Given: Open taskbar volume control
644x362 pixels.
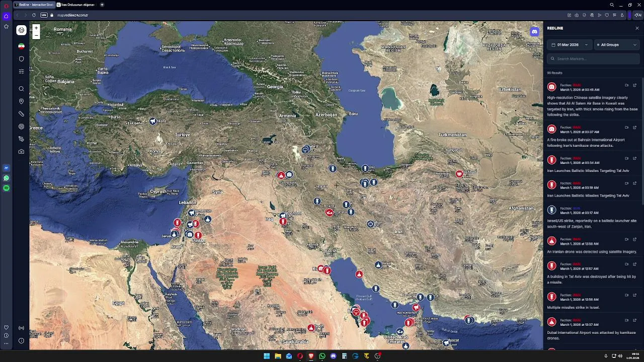Looking at the screenshot, I should pyautogui.click(x=620, y=356).
